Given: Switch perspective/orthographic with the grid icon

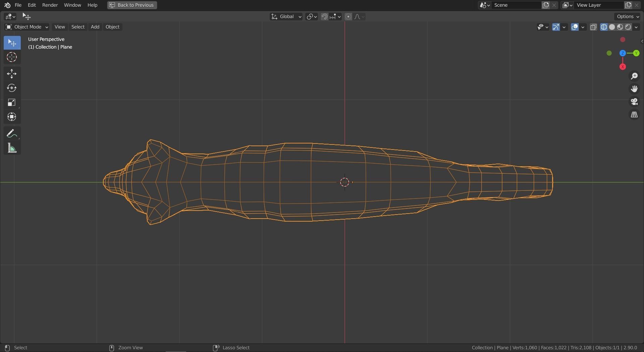Looking at the screenshot, I should [x=634, y=115].
